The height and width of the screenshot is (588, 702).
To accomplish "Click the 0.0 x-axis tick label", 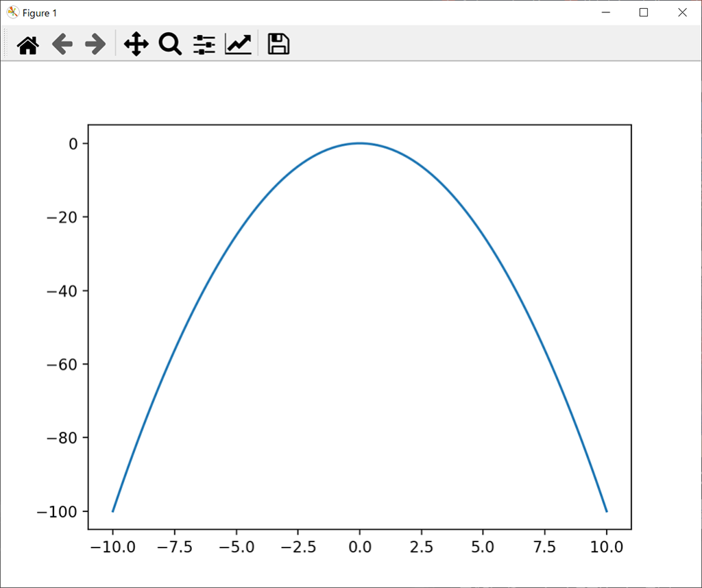I will (x=360, y=548).
